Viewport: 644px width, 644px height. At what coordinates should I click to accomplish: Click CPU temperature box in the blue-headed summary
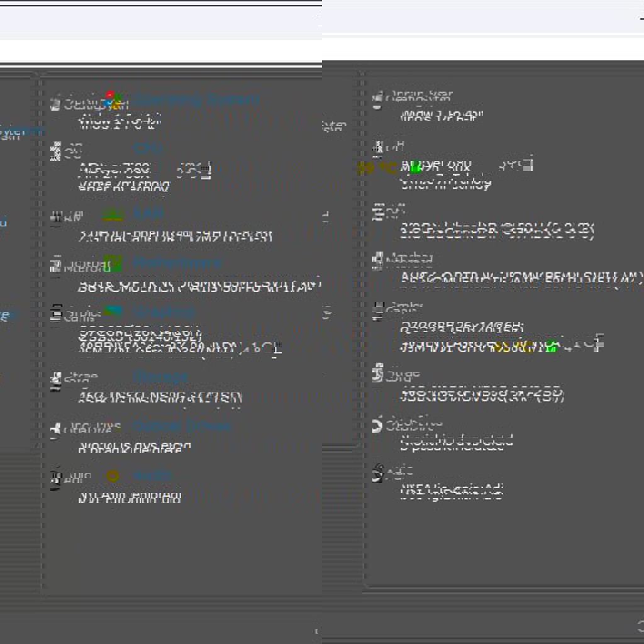(195, 169)
